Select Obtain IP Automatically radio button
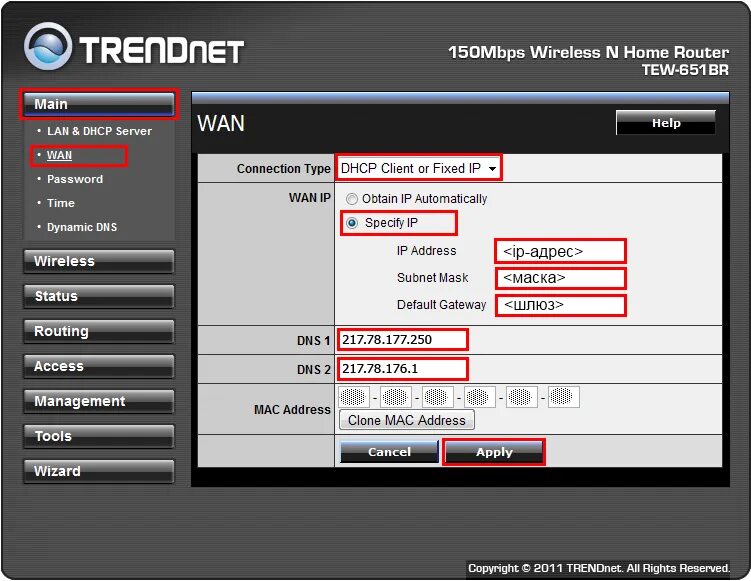Viewport: 751px width, 581px height. [352, 199]
